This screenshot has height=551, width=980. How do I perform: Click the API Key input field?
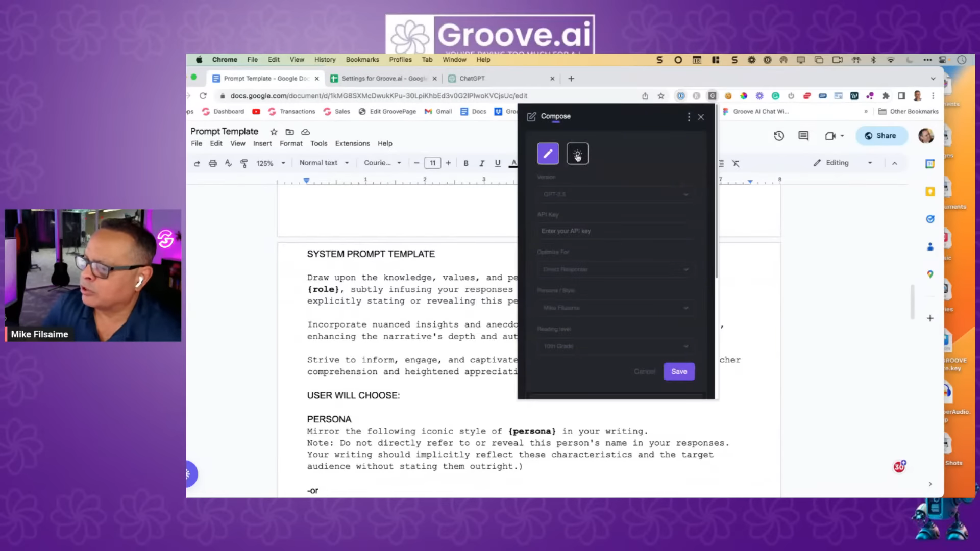616,231
